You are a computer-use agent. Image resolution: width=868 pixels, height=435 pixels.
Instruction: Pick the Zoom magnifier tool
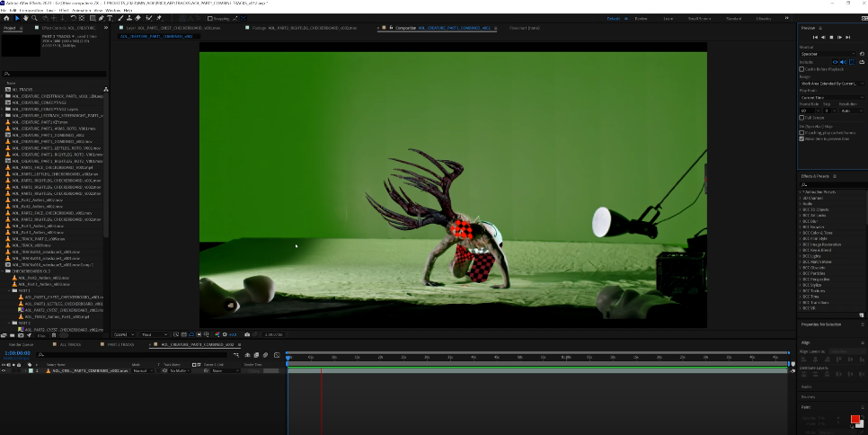tap(34, 18)
